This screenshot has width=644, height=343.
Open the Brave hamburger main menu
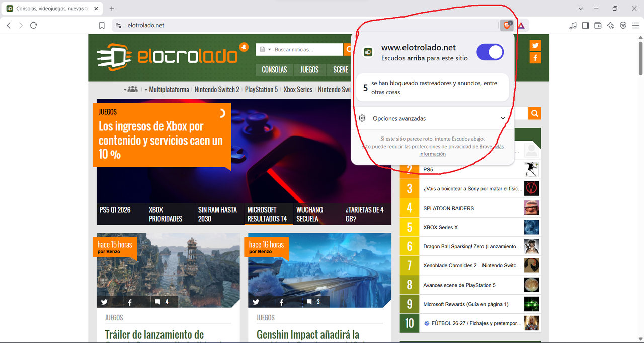635,25
